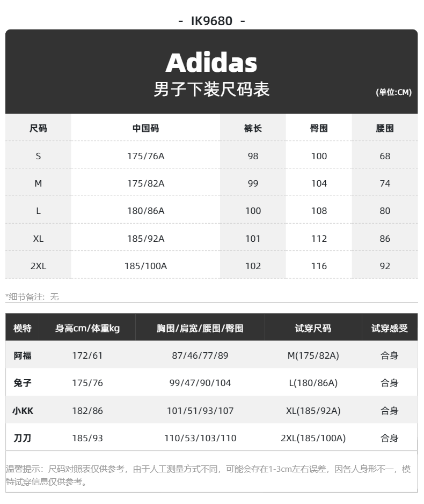Click model name 阿福
This screenshot has height=504, width=424.
click(x=23, y=355)
